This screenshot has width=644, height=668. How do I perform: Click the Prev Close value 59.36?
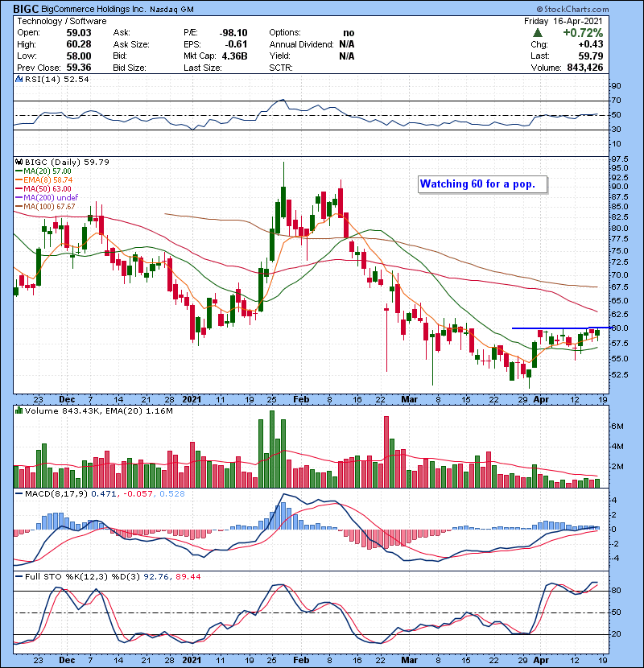coord(79,68)
